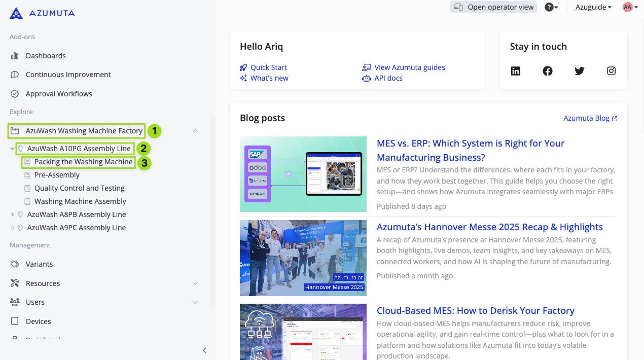The height and width of the screenshot is (360, 644).
Task: Open the LinkedIn social icon
Action: (x=516, y=71)
